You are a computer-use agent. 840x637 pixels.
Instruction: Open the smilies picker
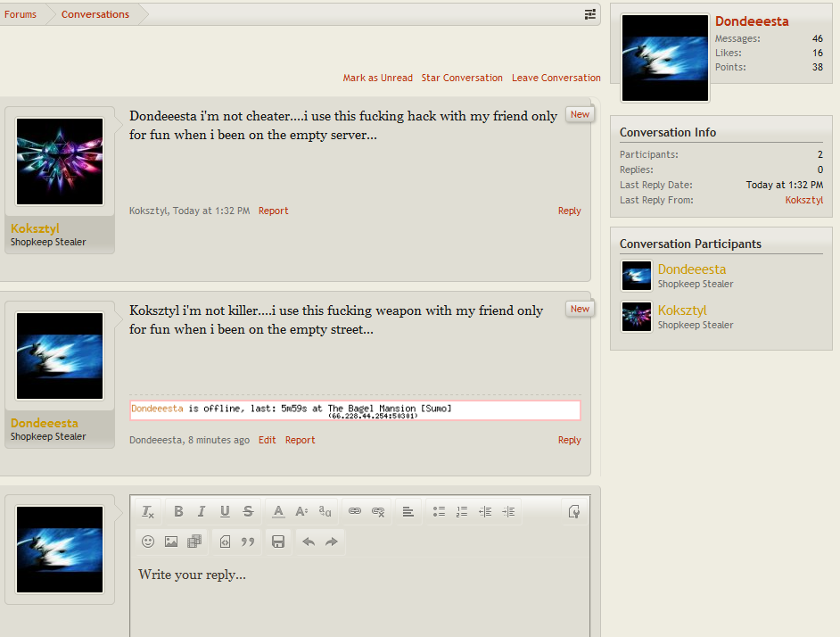[148, 542]
